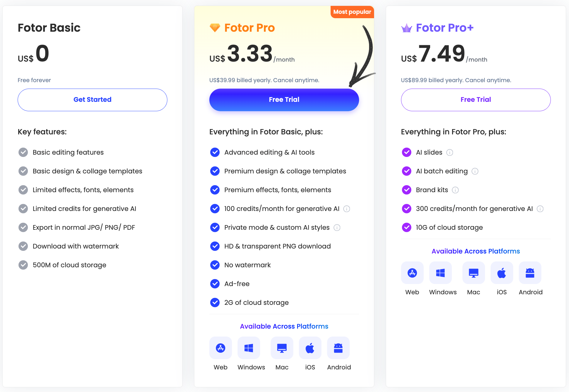The image size is (569, 392).
Task: Start the Free Trial for Fotor Pro+
Action: pos(476,100)
